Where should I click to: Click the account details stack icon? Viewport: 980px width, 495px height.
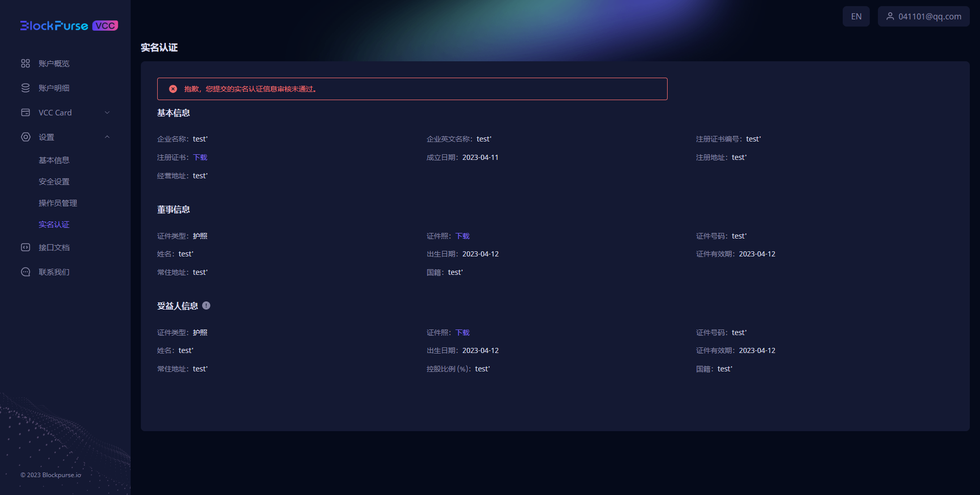tap(26, 88)
